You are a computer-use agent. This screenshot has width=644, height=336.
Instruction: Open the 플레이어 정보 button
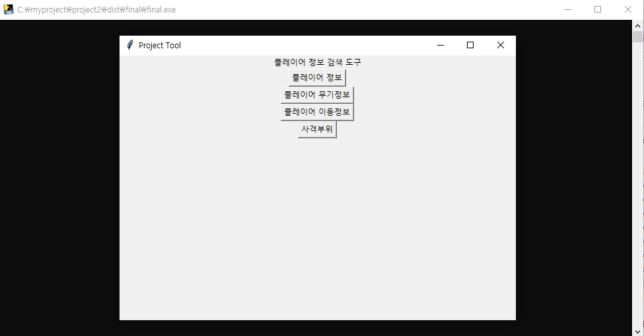click(317, 78)
